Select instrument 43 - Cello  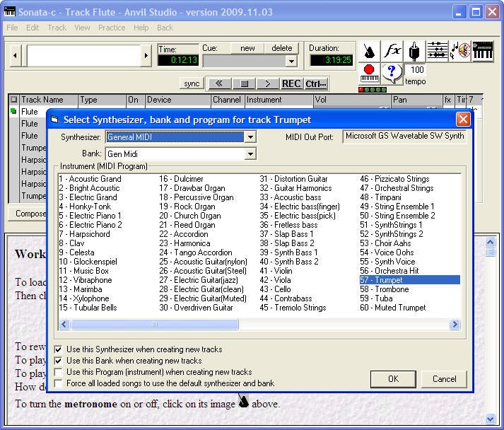click(275, 289)
